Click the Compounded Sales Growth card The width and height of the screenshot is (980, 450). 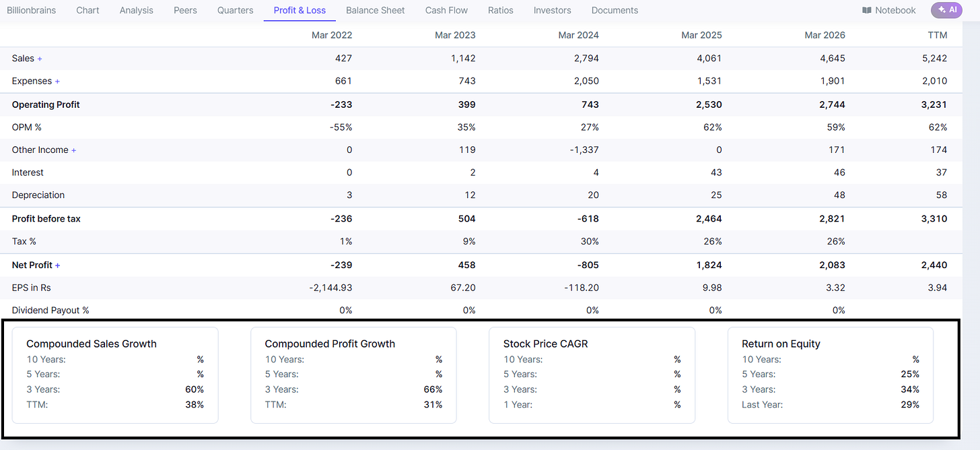pyautogui.click(x=115, y=375)
